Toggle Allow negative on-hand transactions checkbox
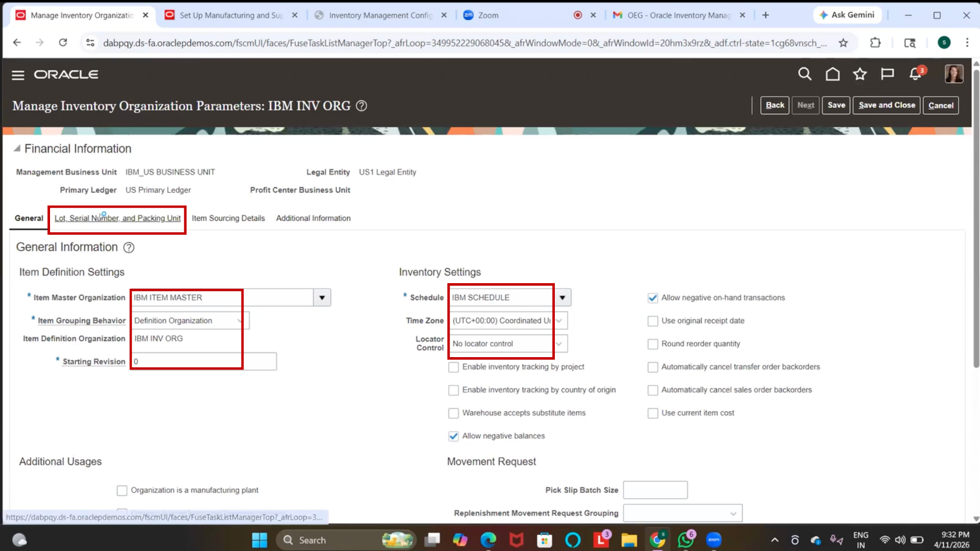 652,298
